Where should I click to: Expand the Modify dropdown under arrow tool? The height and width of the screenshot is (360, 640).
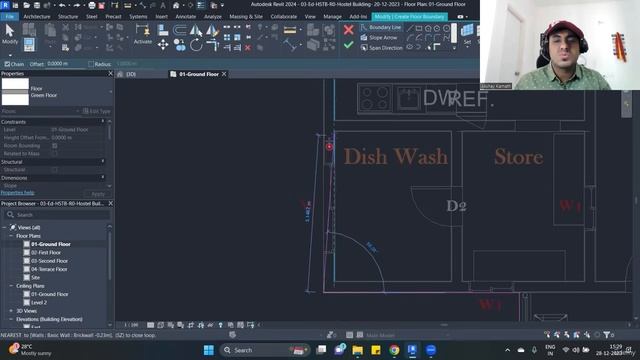(x=10, y=55)
